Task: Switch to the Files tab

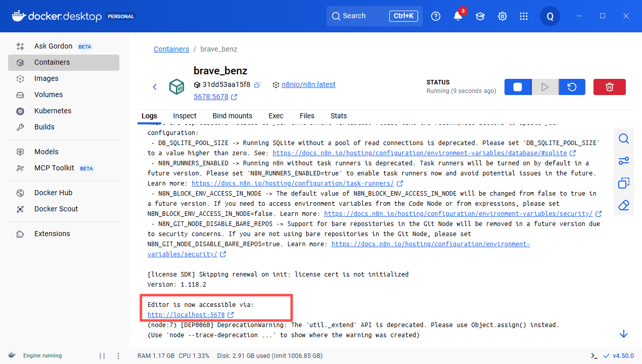Action: pyautogui.click(x=307, y=116)
